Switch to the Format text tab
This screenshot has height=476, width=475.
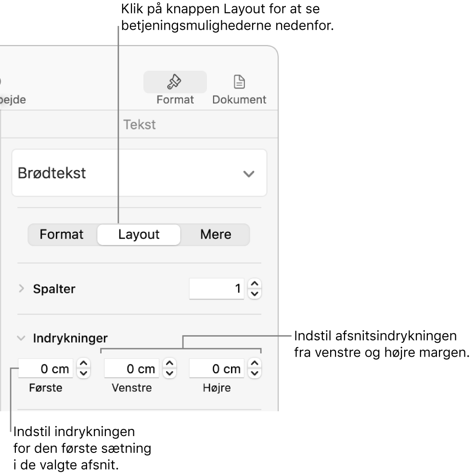[x=62, y=234]
